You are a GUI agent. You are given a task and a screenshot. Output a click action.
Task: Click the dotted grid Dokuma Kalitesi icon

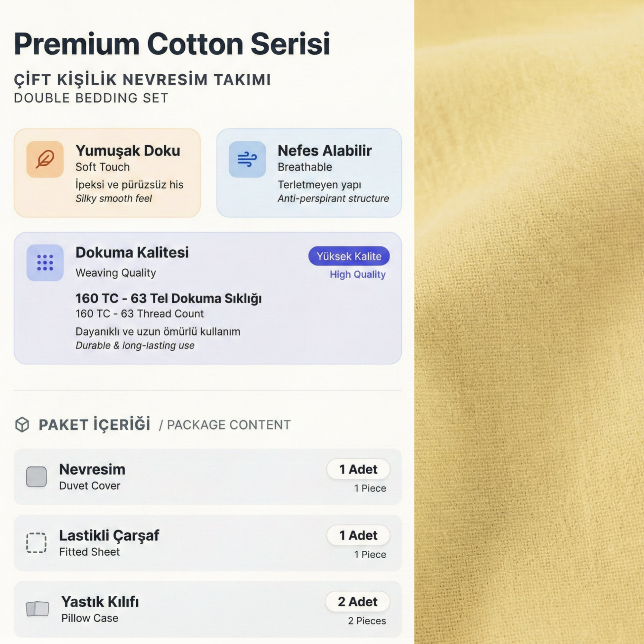[x=45, y=263]
